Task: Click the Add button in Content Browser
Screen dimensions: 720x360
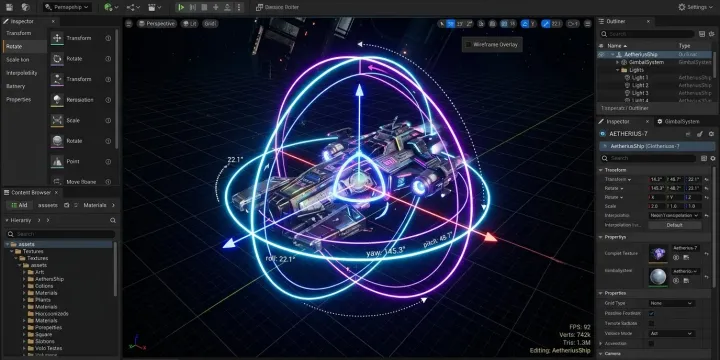Action: pos(19,205)
